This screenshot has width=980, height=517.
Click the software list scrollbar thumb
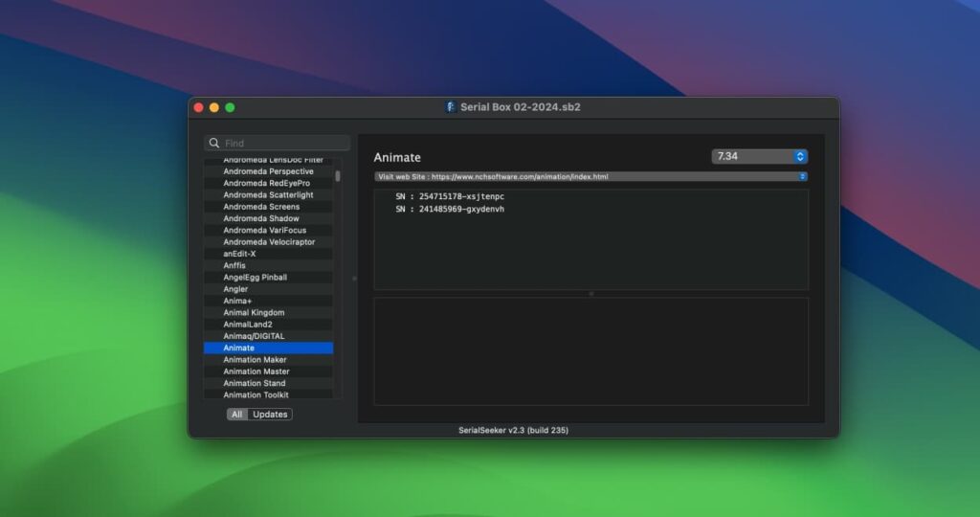338,176
